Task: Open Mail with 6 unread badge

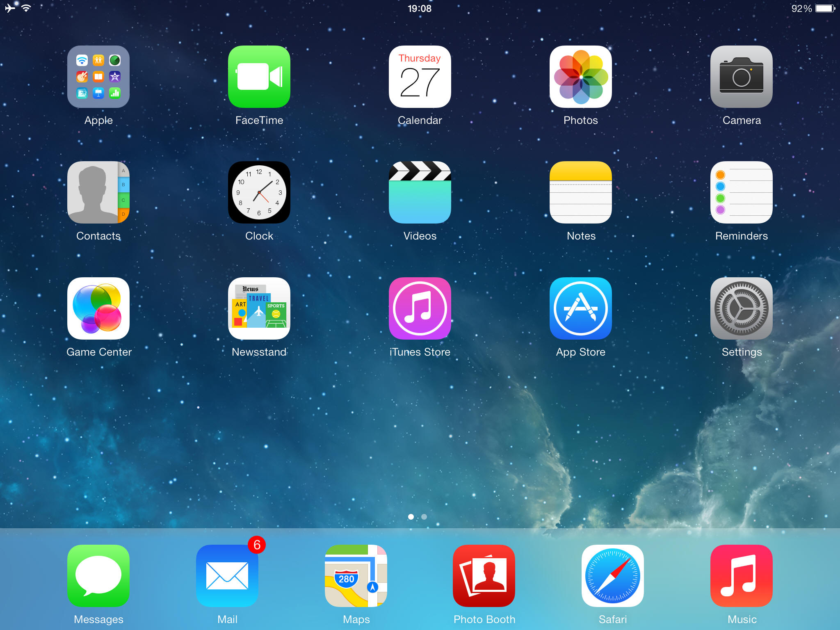Action: 227,576
